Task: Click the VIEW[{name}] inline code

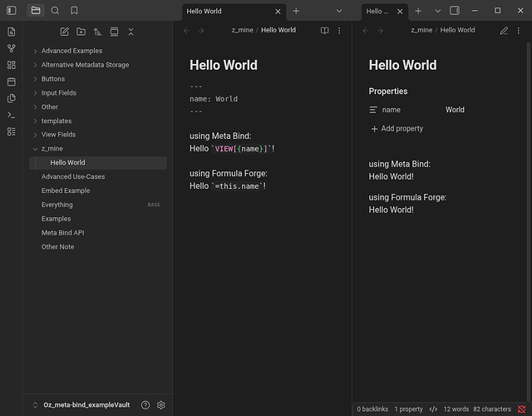Action: [x=241, y=149]
